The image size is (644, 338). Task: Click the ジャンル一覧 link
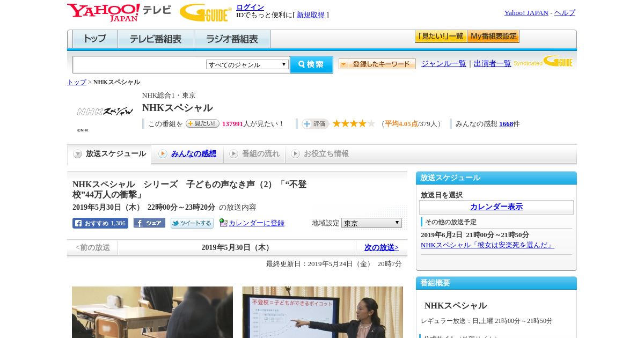444,64
